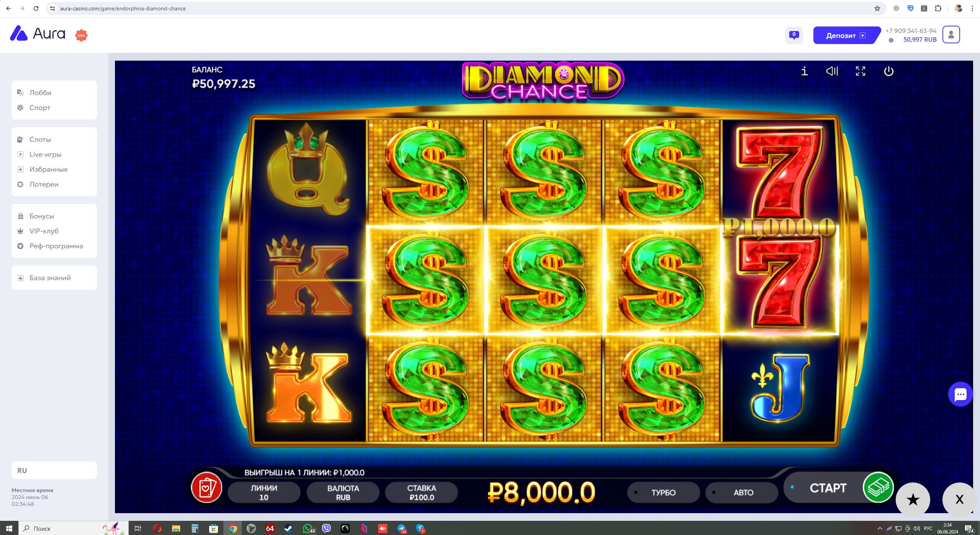Toggle the ТУРБО mode
Screen dimensions: 980x535
click(663, 492)
